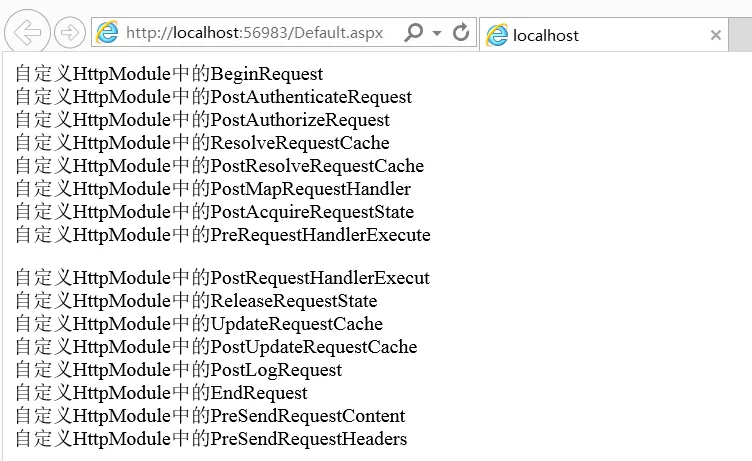Click the ReleaseRequestState text line
Image resolution: width=752 pixels, height=461 pixels.
[x=196, y=301]
